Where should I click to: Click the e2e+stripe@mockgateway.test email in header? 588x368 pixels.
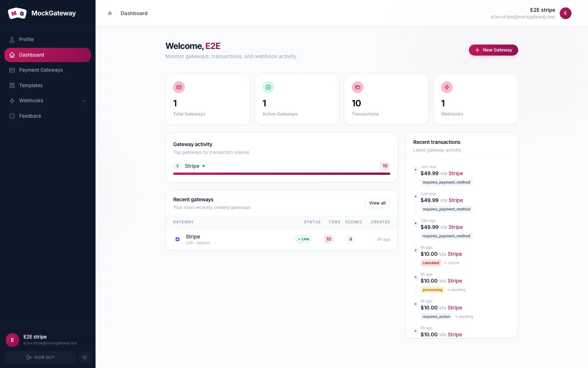pos(523,17)
